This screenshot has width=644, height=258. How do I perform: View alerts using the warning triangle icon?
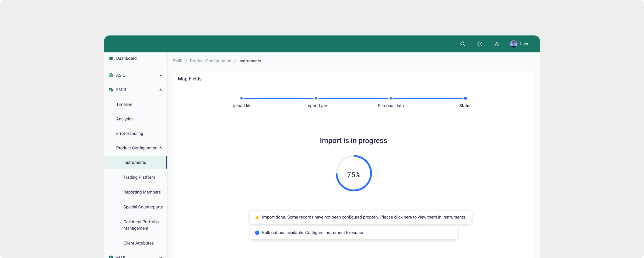coord(497,44)
